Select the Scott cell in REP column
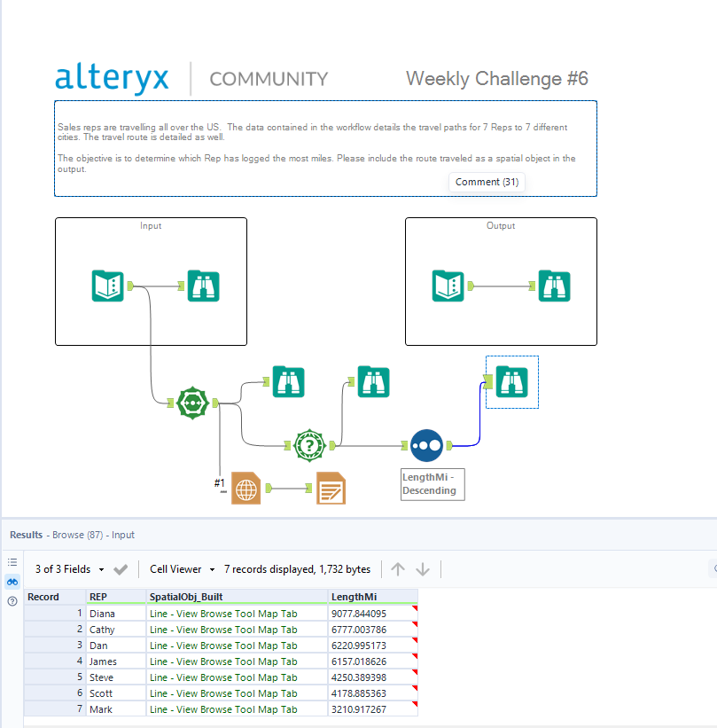The height and width of the screenshot is (728, 717). click(x=116, y=693)
